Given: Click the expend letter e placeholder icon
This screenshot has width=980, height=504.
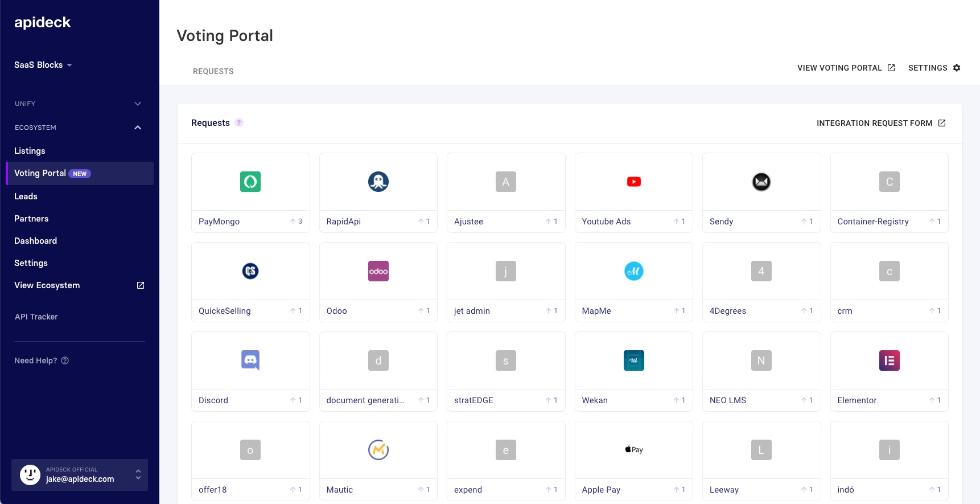Looking at the screenshot, I should pos(506,450).
